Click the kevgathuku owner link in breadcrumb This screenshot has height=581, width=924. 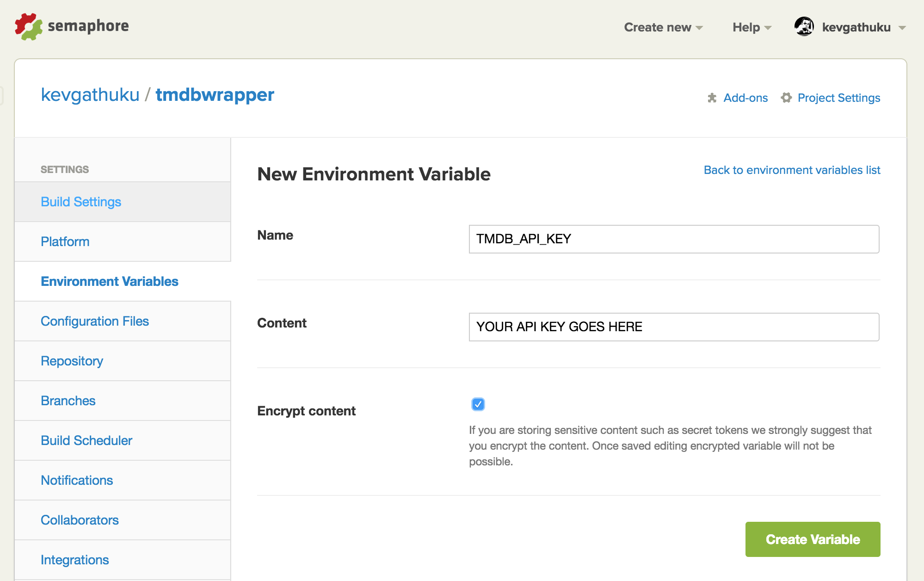tap(90, 95)
